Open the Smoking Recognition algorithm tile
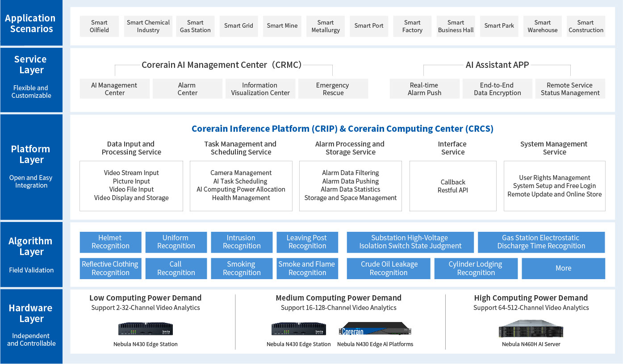The height and width of the screenshot is (364, 623). [x=241, y=268]
